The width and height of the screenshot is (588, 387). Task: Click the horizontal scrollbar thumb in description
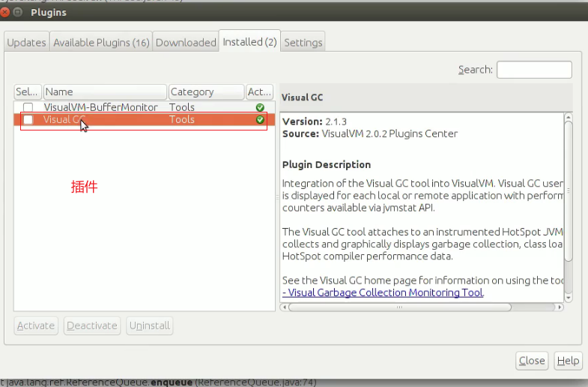[400, 307]
